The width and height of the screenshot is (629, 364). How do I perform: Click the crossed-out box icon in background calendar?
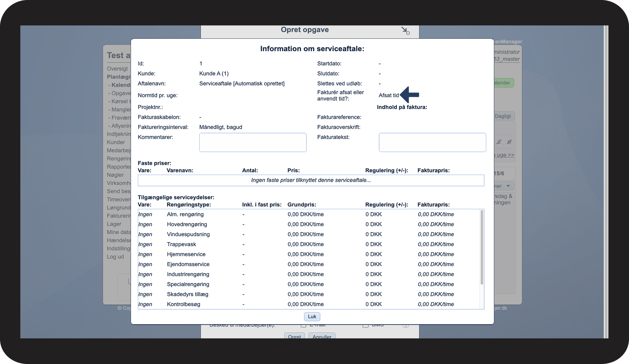tap(509, 142)
